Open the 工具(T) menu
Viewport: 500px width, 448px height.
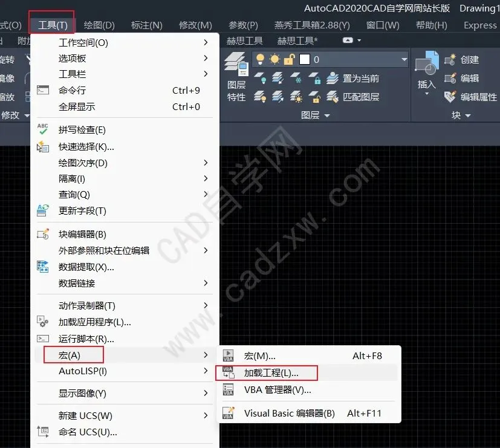pyautogui.click(x=53, y=25)
